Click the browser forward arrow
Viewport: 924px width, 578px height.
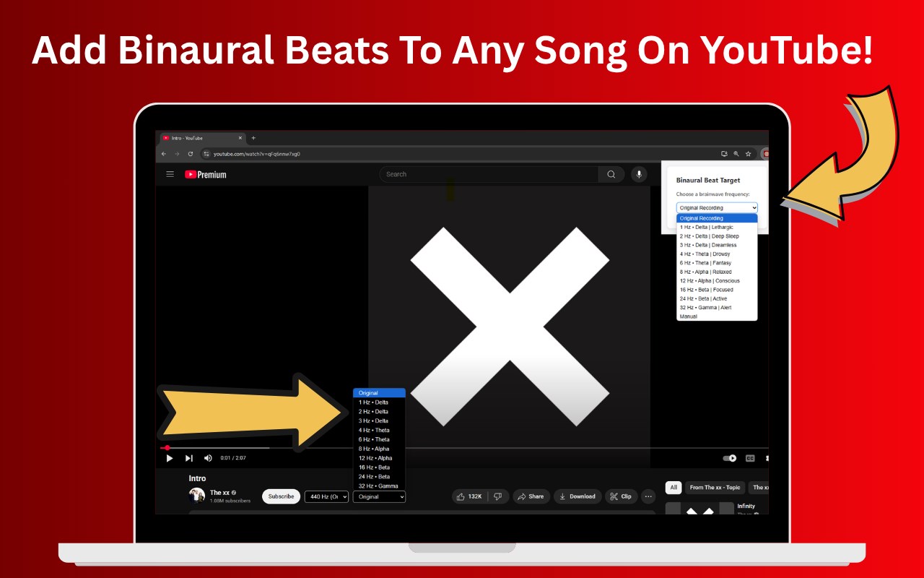(177, 154)
